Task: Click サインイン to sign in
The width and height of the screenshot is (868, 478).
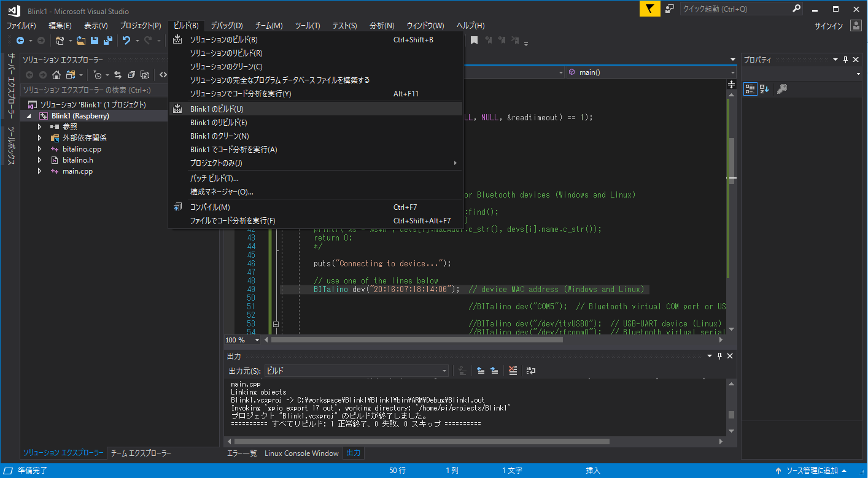Action: point(829,26)
